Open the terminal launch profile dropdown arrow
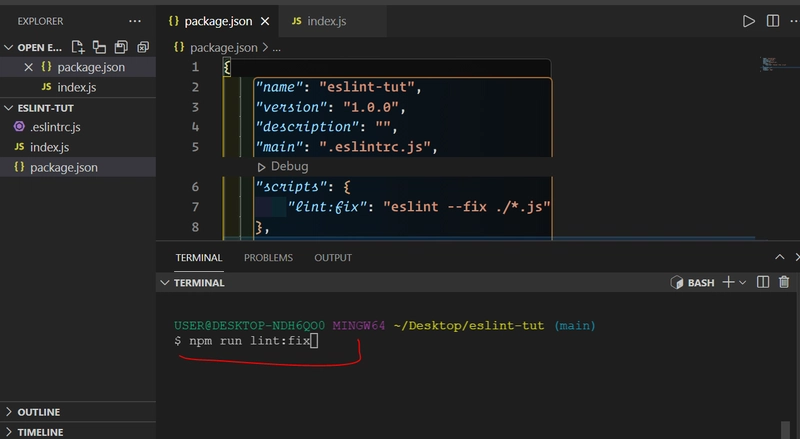Viewport: 800px width, 439px height. coord(742,283)
